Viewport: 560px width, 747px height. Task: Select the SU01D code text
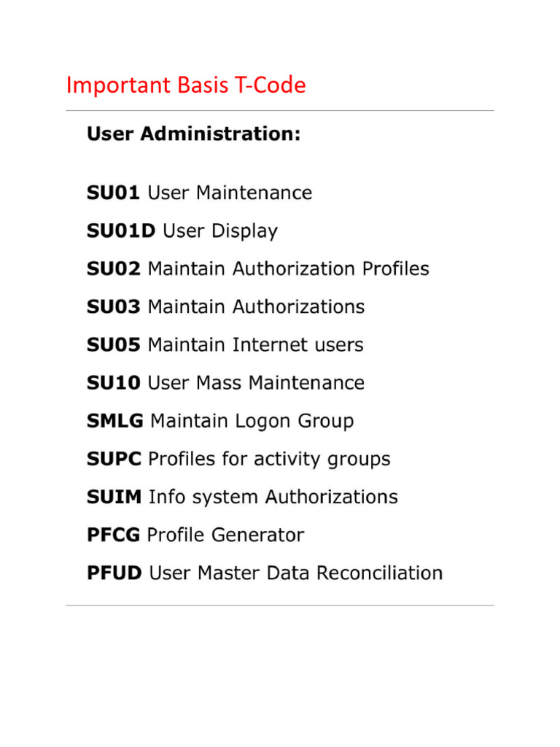tap(121, 231)
